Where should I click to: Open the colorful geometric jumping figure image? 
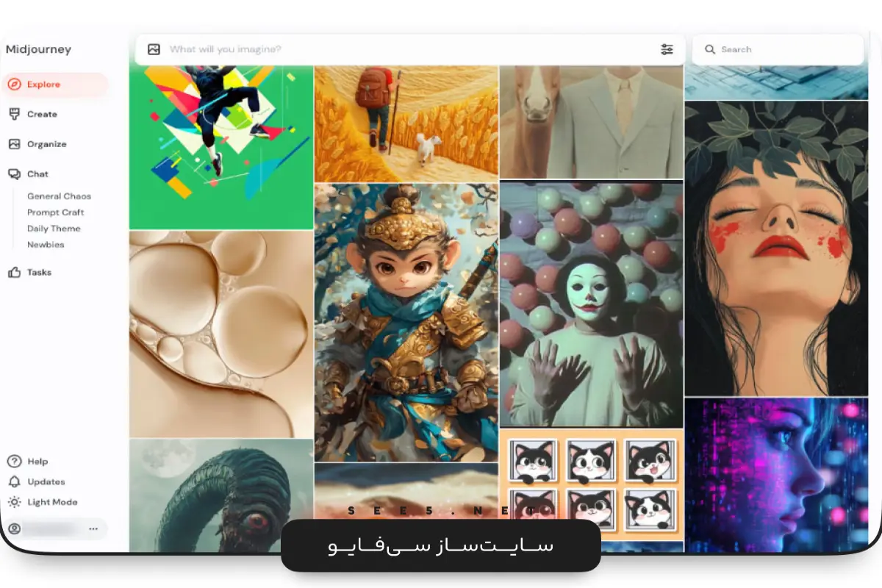[x=221, y=147]
